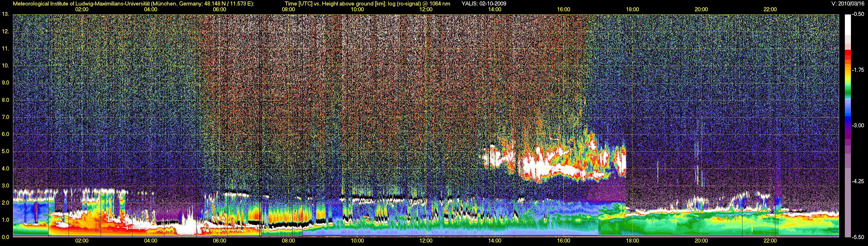Click the 3.0 height axis label
This screenshot has width=868, height=246.
(x=5, y=186)
